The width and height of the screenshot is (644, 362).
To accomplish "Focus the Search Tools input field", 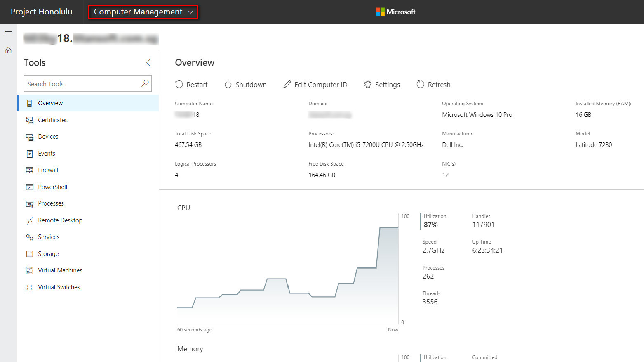I will [82, 84].
